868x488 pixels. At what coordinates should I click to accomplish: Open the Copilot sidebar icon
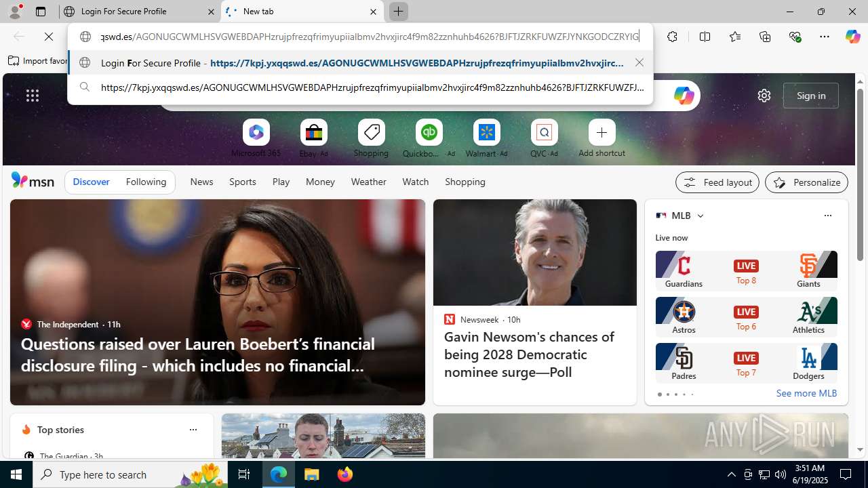pyautogui.click(x=852, y=37)
